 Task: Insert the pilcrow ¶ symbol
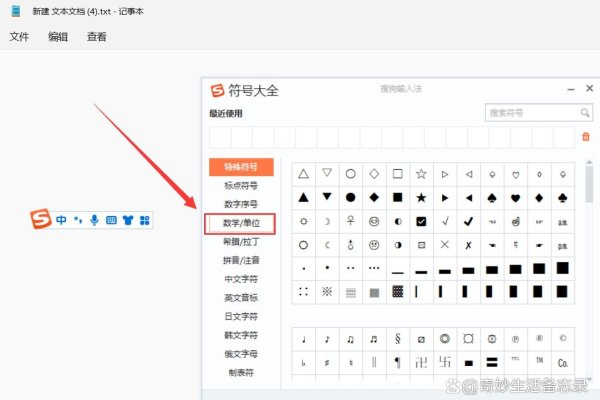398,362
